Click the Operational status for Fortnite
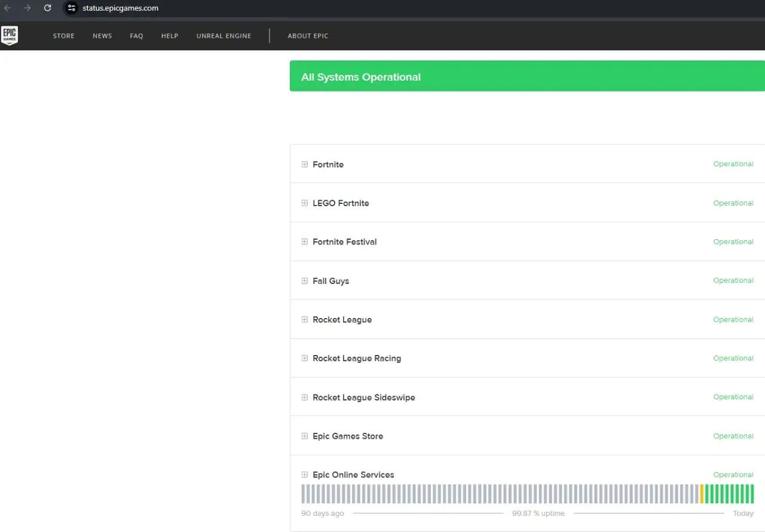This screenshot has height=532, width=765. click(733, 164)
